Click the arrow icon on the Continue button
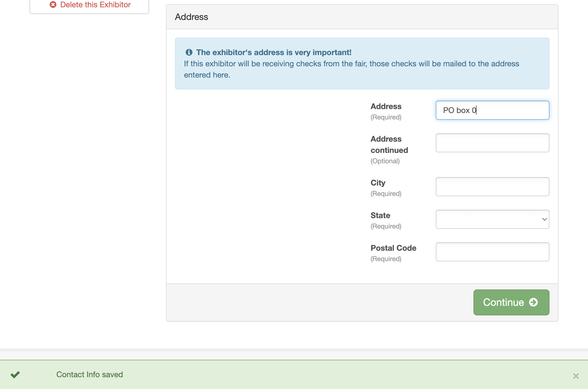 [533, 302]
